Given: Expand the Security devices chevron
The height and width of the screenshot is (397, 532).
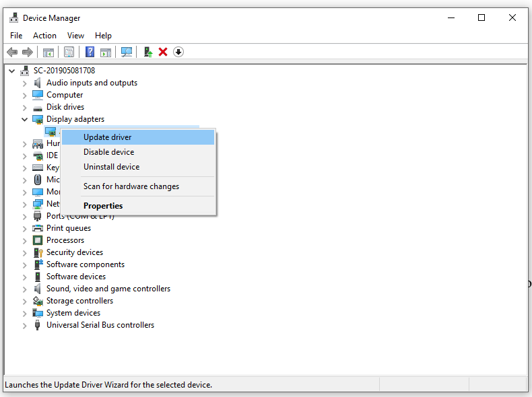Looking at the screenshot, I should point(24,253).
